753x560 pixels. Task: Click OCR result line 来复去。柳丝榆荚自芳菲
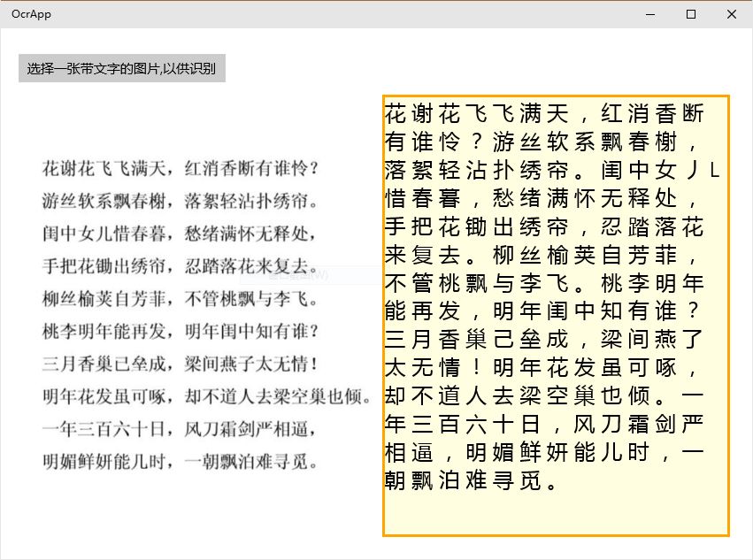542,255
